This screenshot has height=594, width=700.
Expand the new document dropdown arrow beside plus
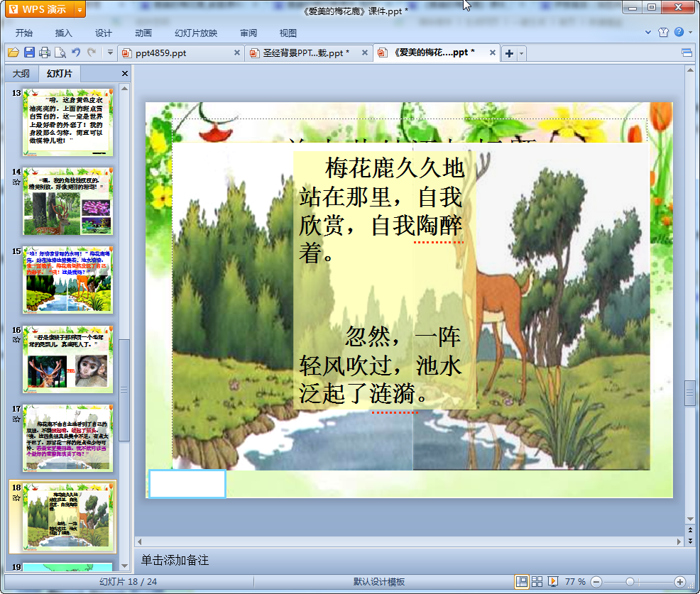[521, 53]
